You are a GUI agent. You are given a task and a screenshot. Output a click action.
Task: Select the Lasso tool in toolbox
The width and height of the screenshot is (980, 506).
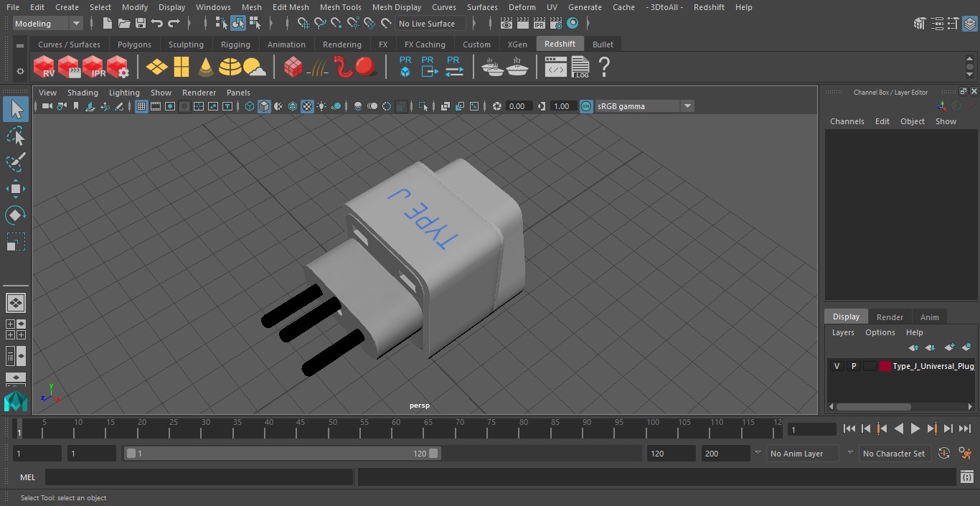[16, 136]
